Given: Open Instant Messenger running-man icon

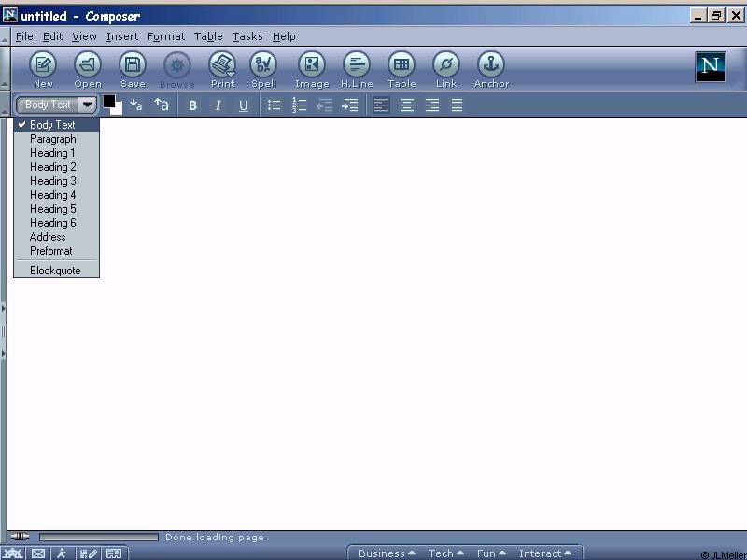Looking at the screenshot, I should click(62, 553).
